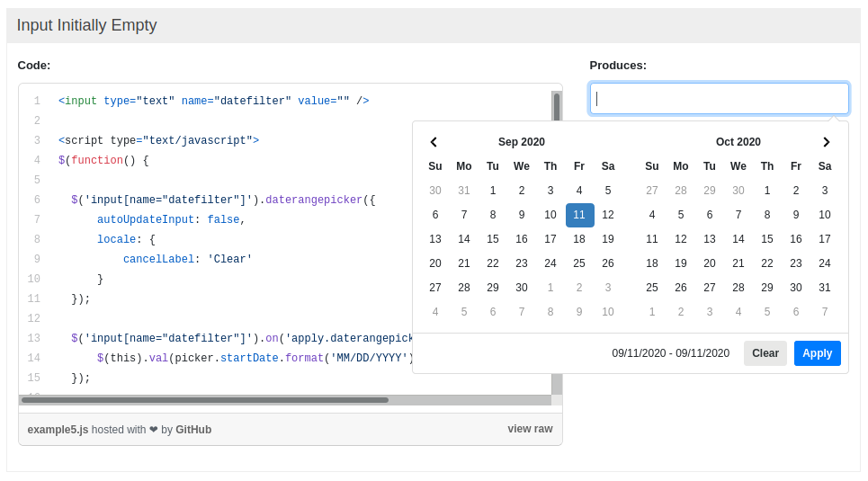
Task: Choose October 20 in right calendar
Action: 710,263
